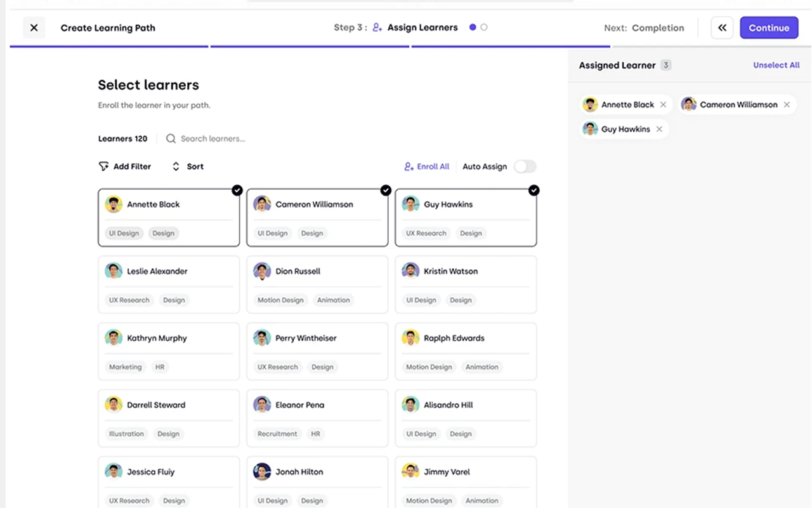Uncheck Guy Hawkins' selection mark
Screen dimensions: 812x508
pos(534,190)
